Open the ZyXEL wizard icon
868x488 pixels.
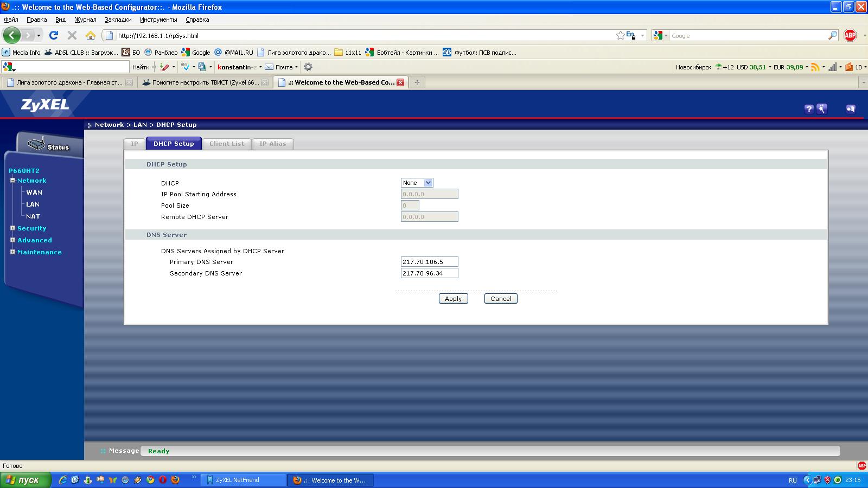(x=822, y=109)
